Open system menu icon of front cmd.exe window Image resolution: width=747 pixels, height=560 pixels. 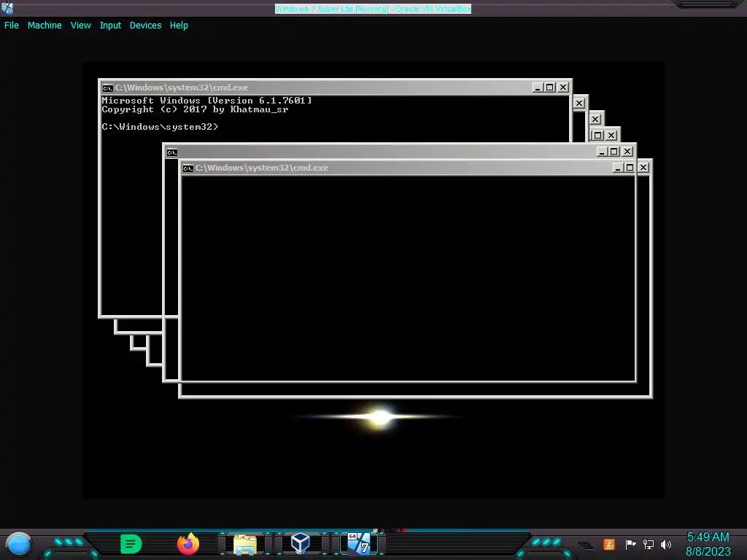pos(188,168)
